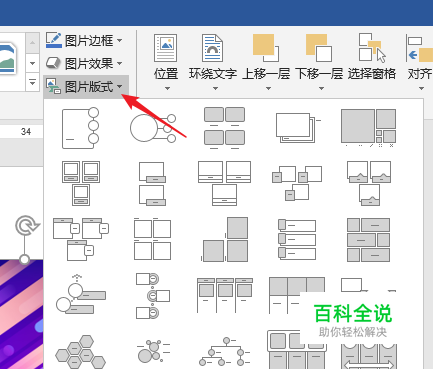433x369 pixels.
Task: Choose the two pictures with overlapping captions layout
Action: 152,184
